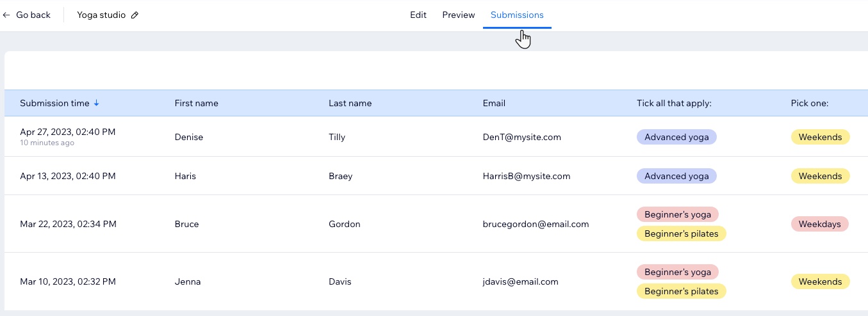Viewport: 868px width, 316px height.
Task: Click the Yoga studio form title
Action: [x=101, y=15]
